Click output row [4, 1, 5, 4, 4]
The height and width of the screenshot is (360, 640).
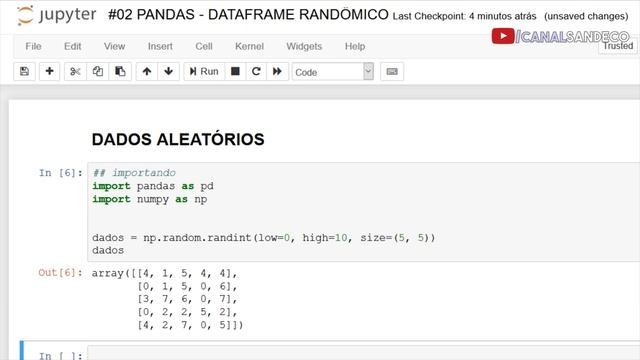pos(187,273)
